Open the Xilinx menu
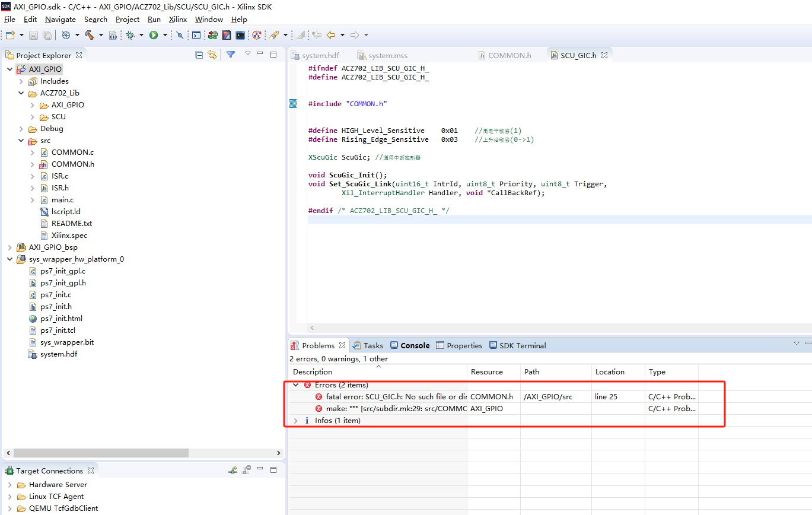This screenshot has height=515, width=812. (178, 20)
